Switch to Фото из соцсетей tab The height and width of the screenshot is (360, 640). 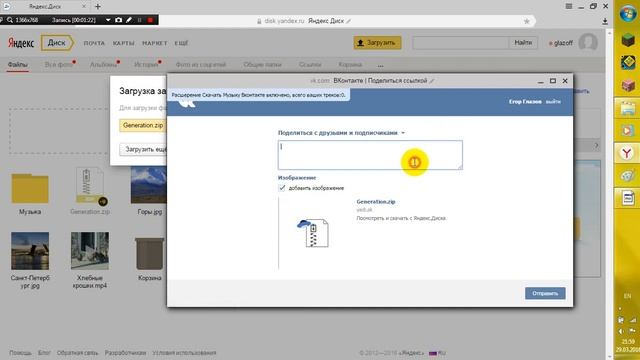coord(200,65)
